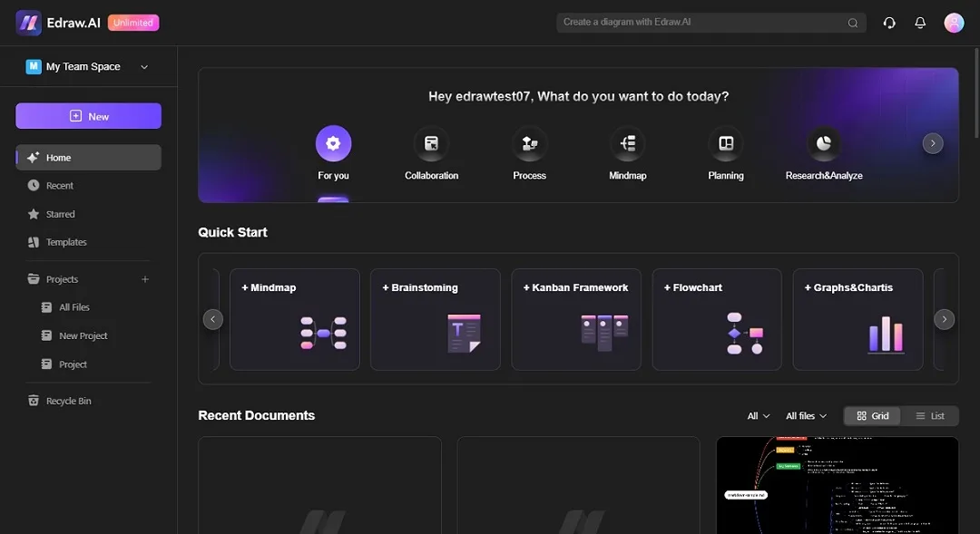Open the Projects section
The width and height of the screenshot is (980, 534).
click(x=62, y=279)
